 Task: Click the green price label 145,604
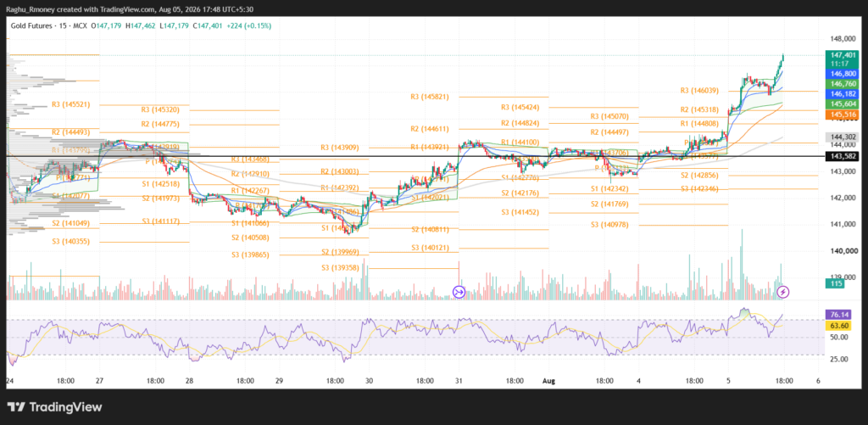click(842, 104)
